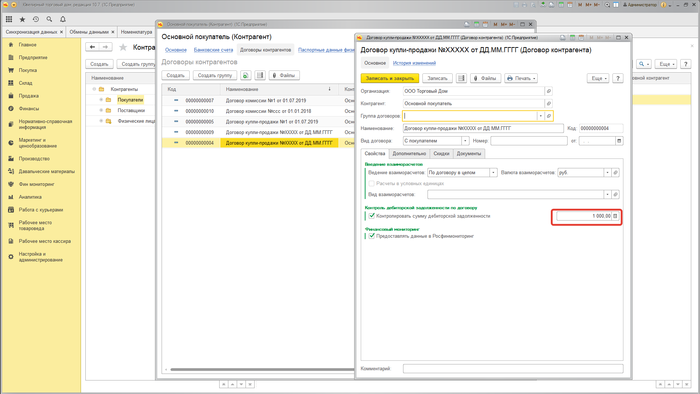Open Продажа section in sidebar
Viewport: 700px width, 394px height.
[x=29, y=95]
